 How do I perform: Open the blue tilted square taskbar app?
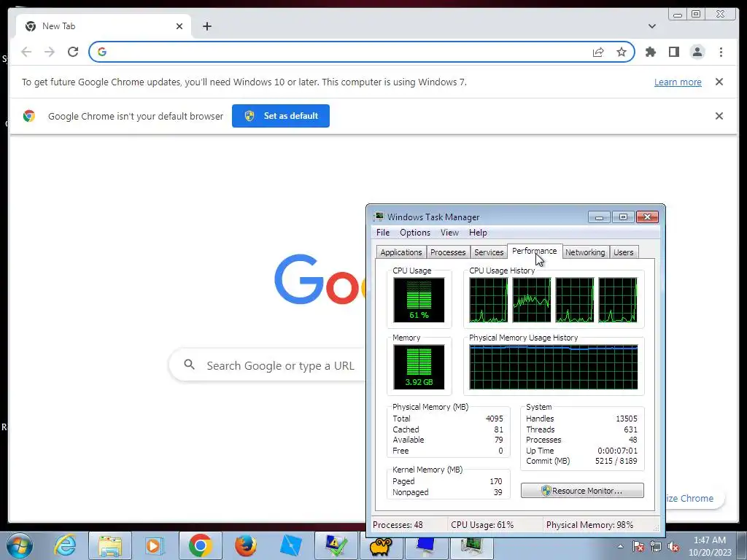pyautogui.click(x=290, y=545)
